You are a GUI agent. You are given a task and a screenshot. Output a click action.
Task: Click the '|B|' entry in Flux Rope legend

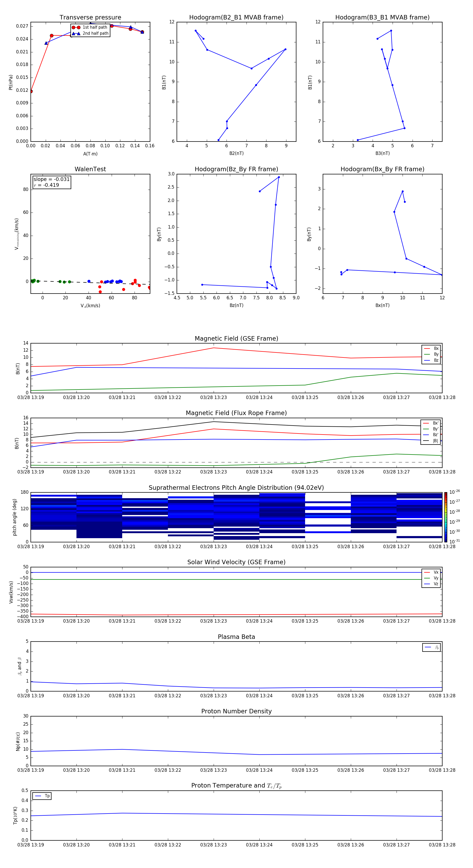point(431,441)
